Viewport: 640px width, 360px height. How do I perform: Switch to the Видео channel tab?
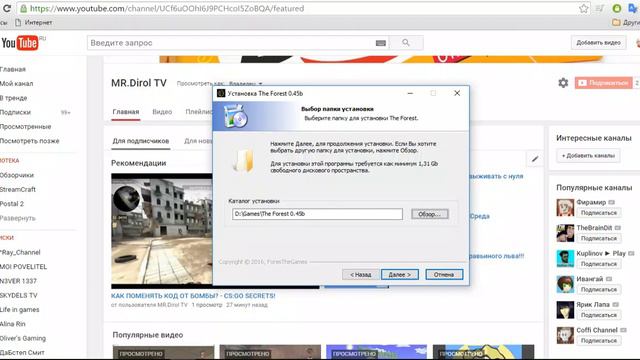tap(162, 112)
